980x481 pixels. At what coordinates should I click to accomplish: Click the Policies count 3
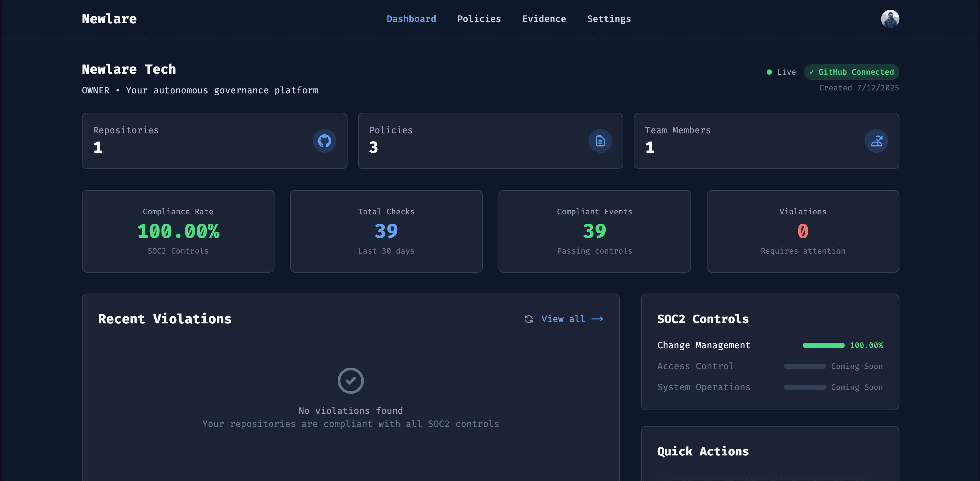[373, 147]
